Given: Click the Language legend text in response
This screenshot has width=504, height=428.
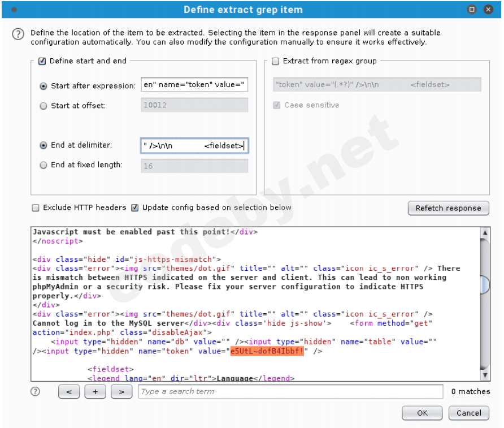Looking at the screenshot, I should (235, 378).
